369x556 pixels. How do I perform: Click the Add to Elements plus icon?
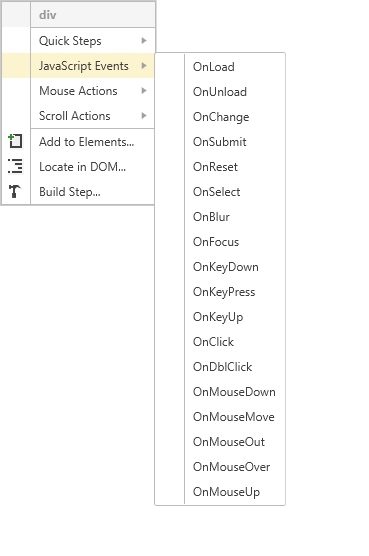point(15,141)
